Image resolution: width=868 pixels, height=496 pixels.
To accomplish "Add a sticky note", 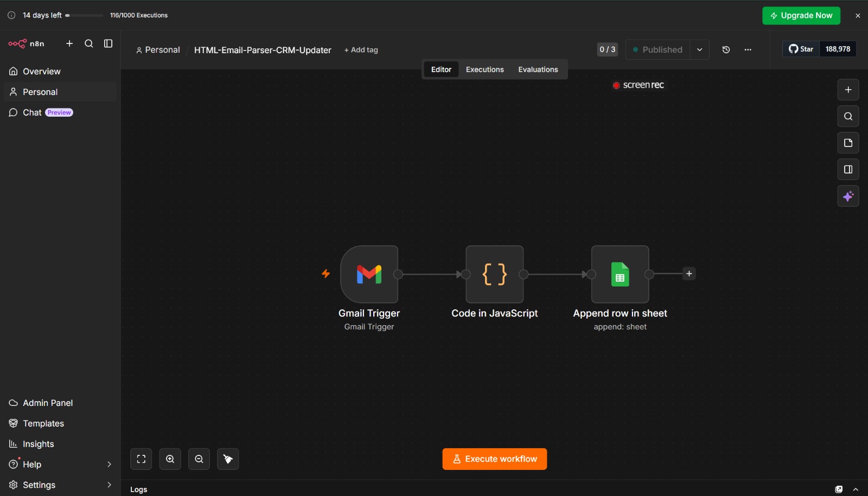I will tap(848, 143).
